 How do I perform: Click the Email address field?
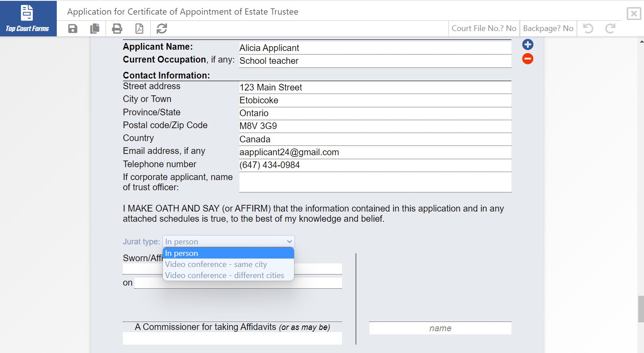375,153
